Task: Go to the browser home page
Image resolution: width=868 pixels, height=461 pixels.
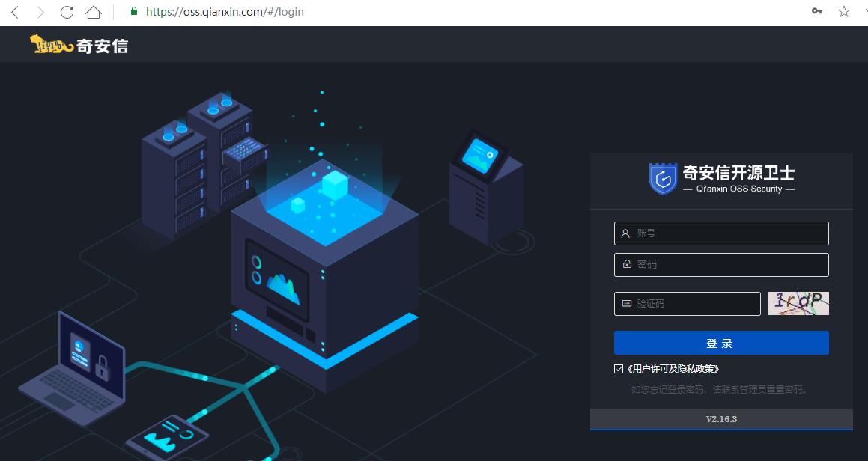Action: [x=93, y=12]
